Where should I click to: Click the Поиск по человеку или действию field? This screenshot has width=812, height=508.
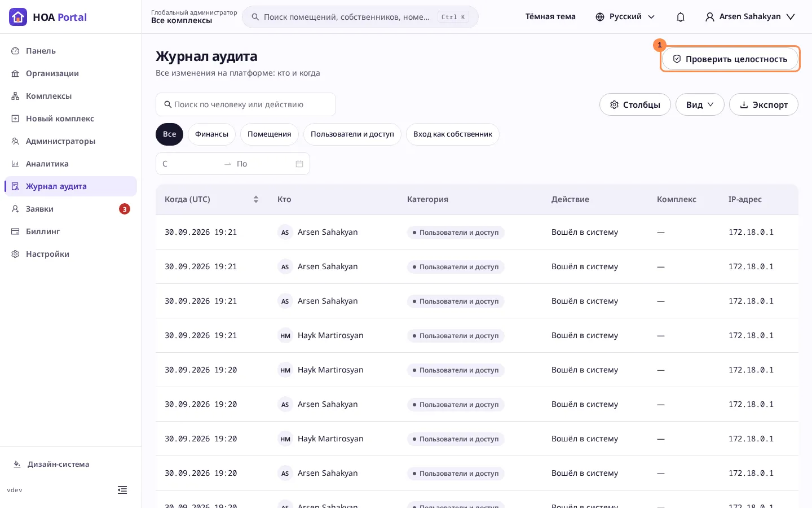[x=246, y=104]
